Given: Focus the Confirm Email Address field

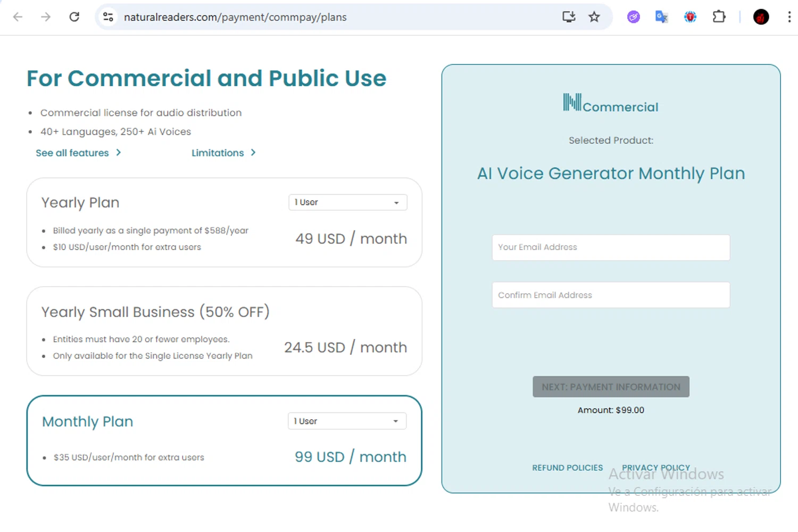Looking at the screenshot, I should pos(611,295).
